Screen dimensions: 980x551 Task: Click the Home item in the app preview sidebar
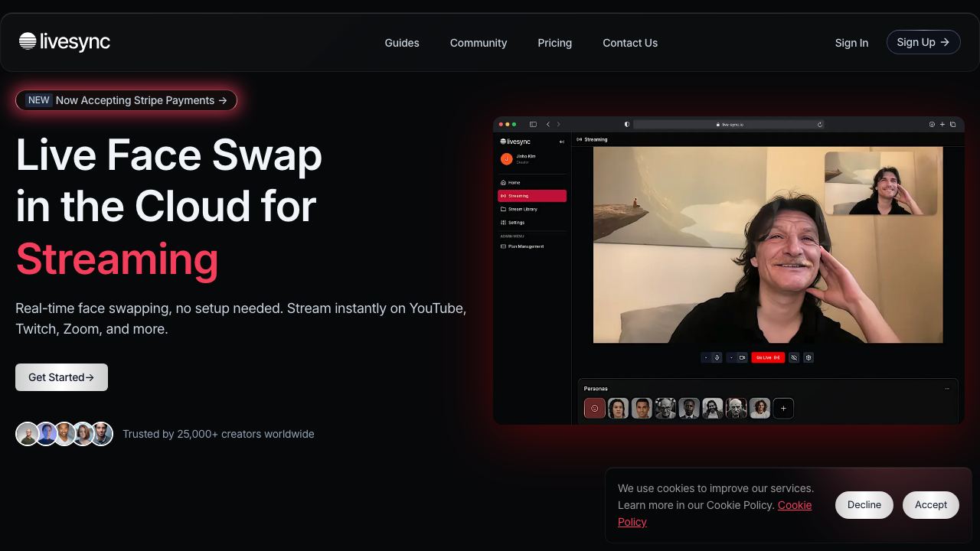532,182
